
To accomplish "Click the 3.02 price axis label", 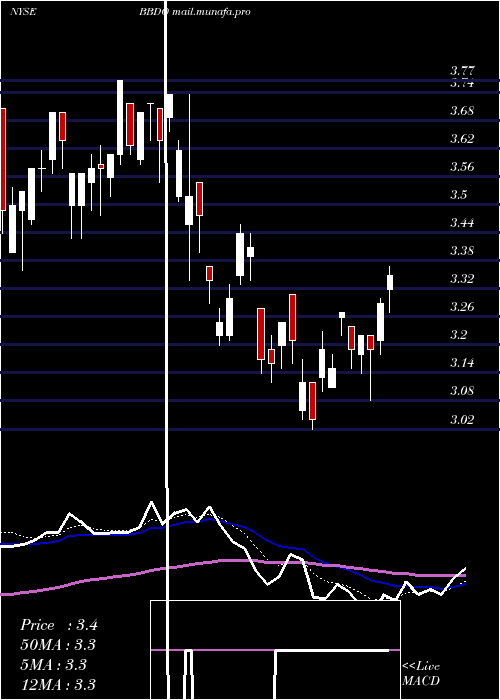I will [x=462, y=420].
